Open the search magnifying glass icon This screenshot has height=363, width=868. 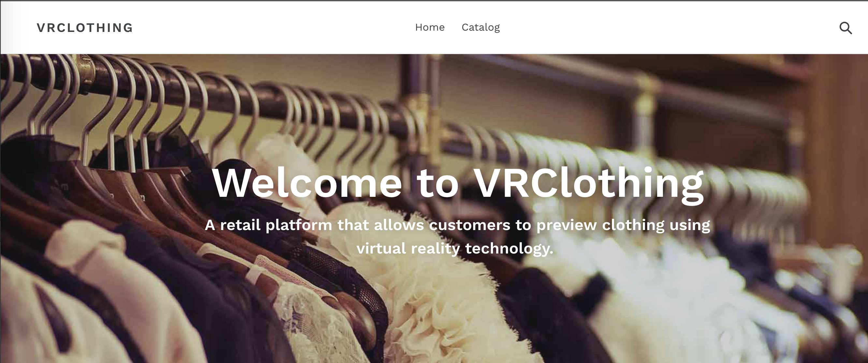click(x=846, y=28)
